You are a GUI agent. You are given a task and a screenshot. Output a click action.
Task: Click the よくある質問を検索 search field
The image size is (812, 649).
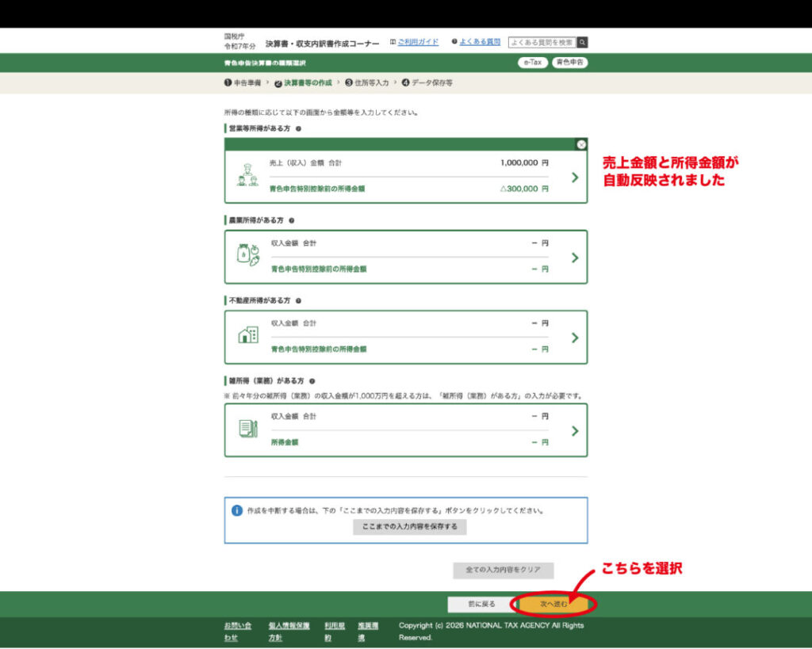coord(542,43)
